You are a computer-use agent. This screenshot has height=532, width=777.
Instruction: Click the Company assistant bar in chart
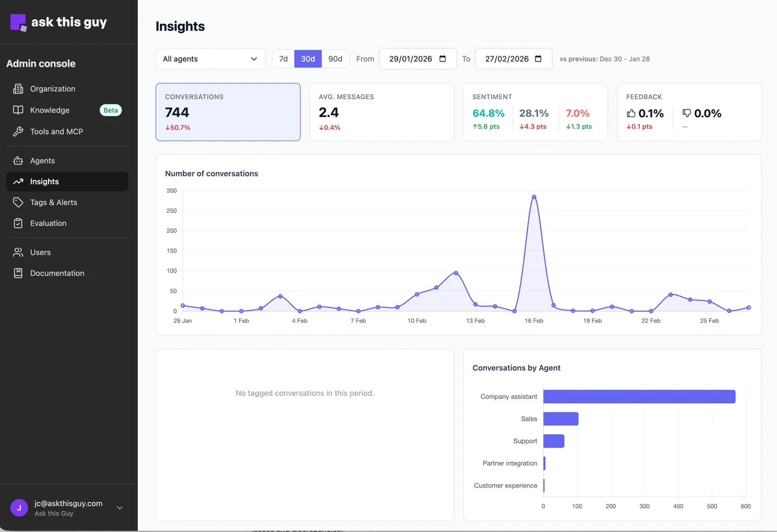point(639,397)
